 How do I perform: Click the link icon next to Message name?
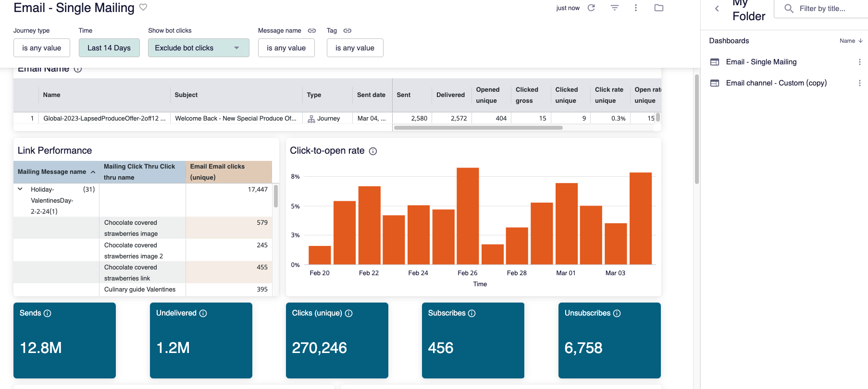point(312,31)
